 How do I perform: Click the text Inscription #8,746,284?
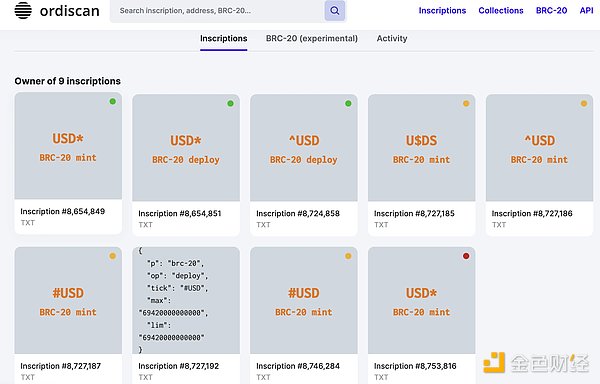[x=298, y=366]
